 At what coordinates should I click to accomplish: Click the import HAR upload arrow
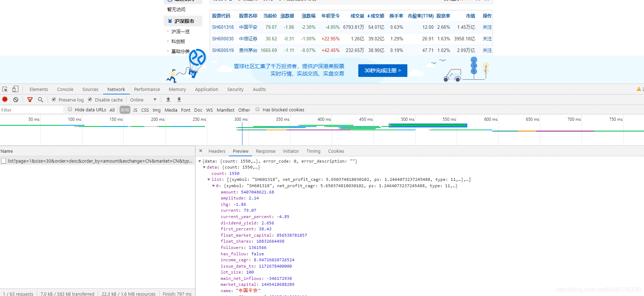(x=168, y=100)
